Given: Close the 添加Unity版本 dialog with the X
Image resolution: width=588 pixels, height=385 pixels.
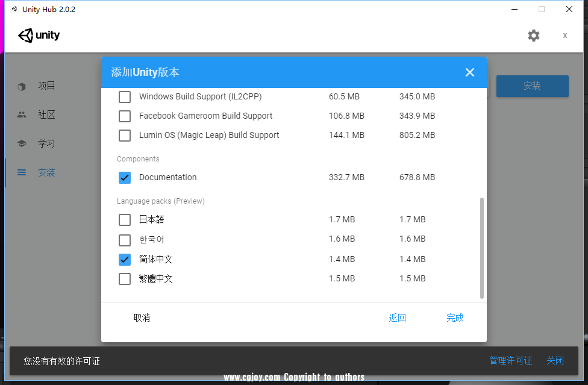Looking at the screenshot, I should click(x=470, y=72).
